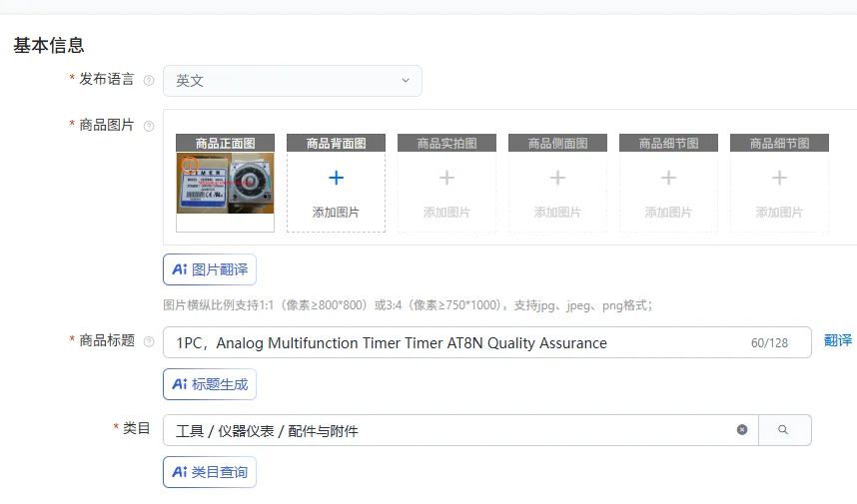The width and height of the screenshot is (857, 504).
Task: Clear the 类目 field with X icon
Action: click(x=742, y=430)
